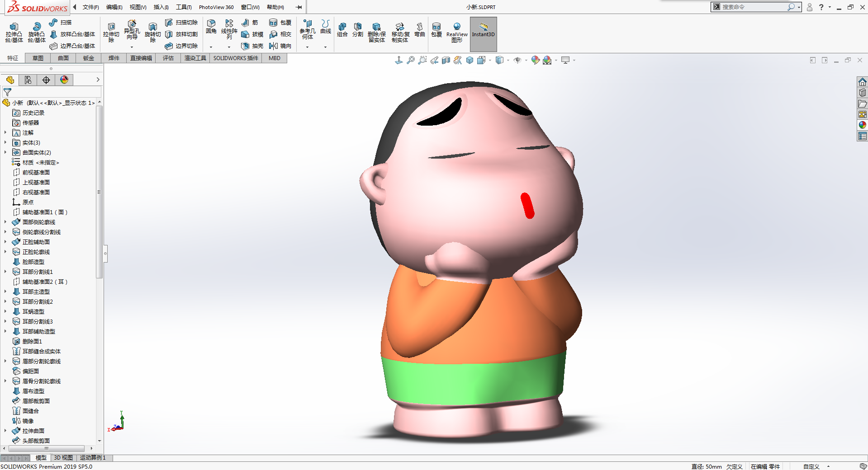
Task: Expand the 注解 annotations node
Action: [5, 133]
